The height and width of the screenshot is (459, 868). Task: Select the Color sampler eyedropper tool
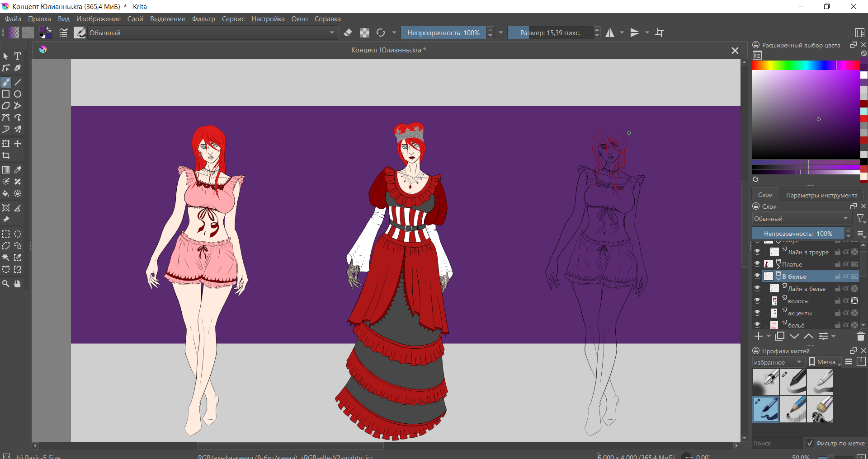click(x=18, y=170)
